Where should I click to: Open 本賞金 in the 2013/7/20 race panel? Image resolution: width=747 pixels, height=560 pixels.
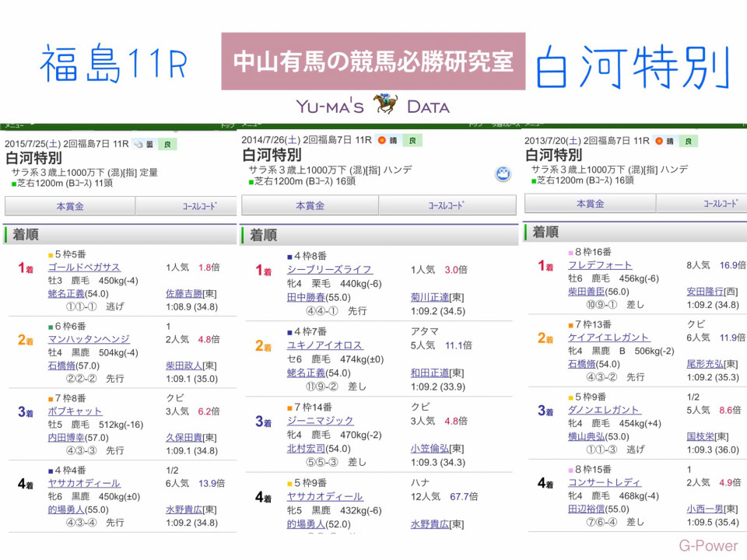[591, 203]
